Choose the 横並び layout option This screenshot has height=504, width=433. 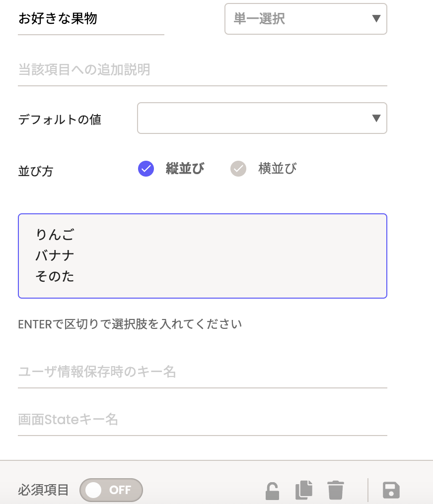(238, 169)
